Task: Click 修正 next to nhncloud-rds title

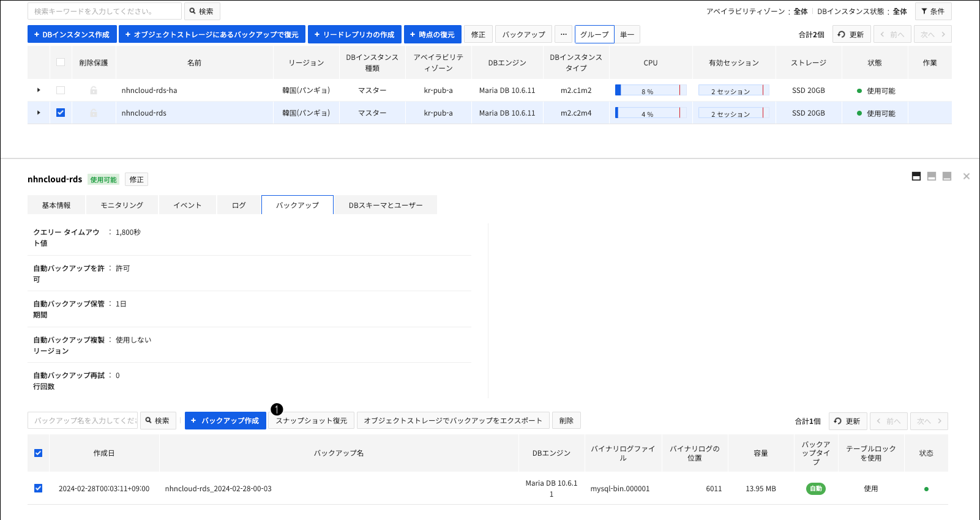Action: (137, 179)
